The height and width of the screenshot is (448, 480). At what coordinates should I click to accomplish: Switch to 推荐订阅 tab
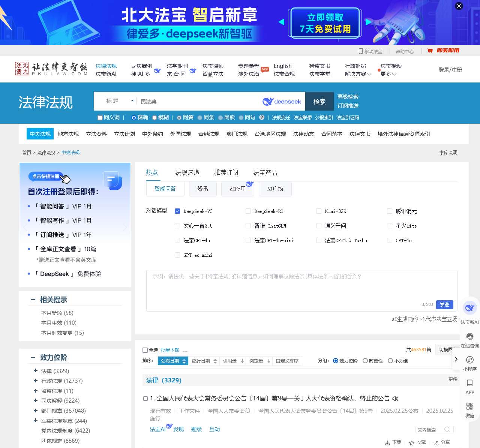[226, 172]
